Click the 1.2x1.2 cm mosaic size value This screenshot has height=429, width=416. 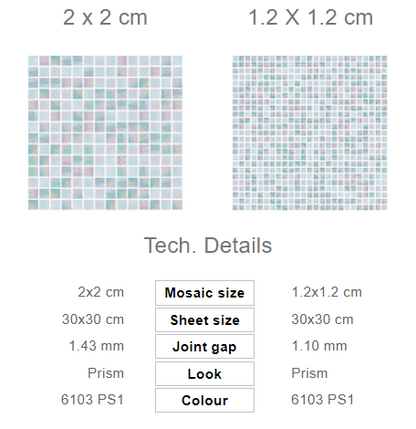click(327, 292)
